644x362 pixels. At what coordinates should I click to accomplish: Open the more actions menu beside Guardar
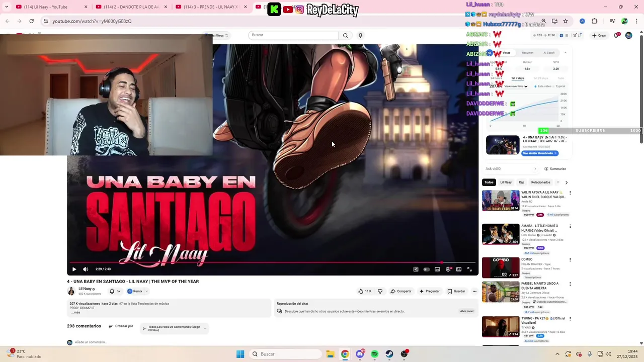point(474,291)
